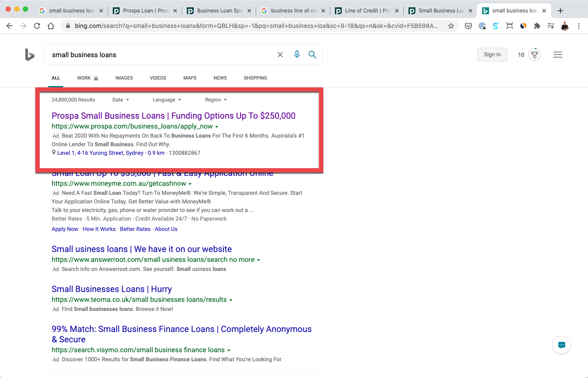Open the browser home page icon

51,26
